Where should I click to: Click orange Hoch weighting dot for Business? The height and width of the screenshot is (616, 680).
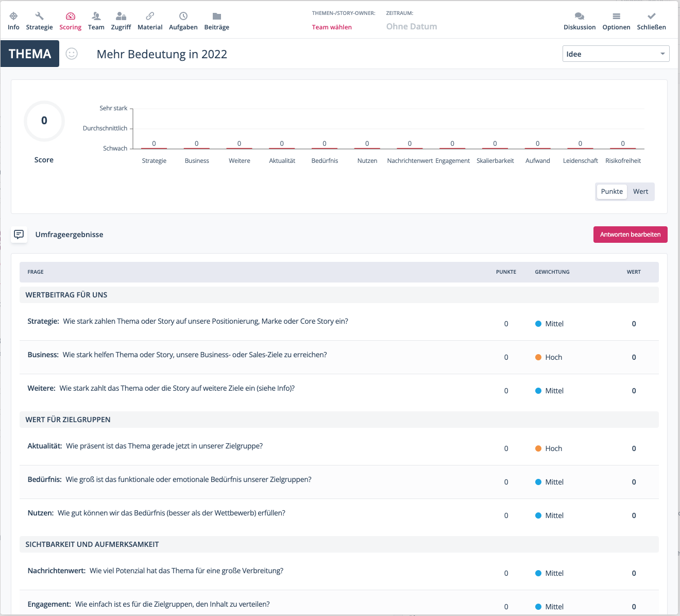tap(538, 357)
